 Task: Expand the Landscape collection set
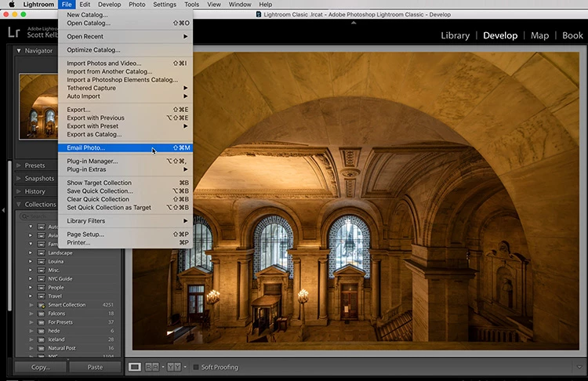(31, 252)
